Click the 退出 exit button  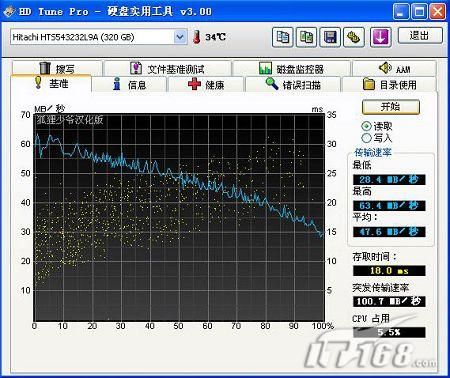coord(420,36)
